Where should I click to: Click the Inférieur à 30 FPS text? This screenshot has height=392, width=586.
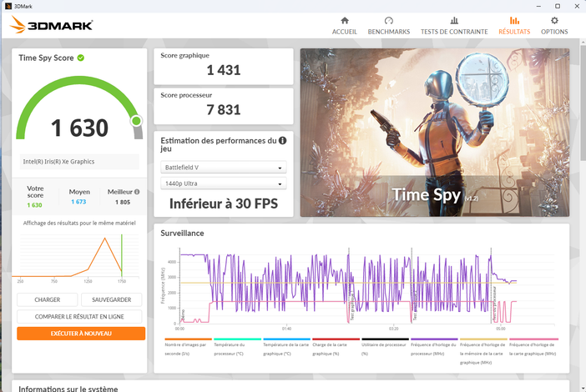pos(224,204)
